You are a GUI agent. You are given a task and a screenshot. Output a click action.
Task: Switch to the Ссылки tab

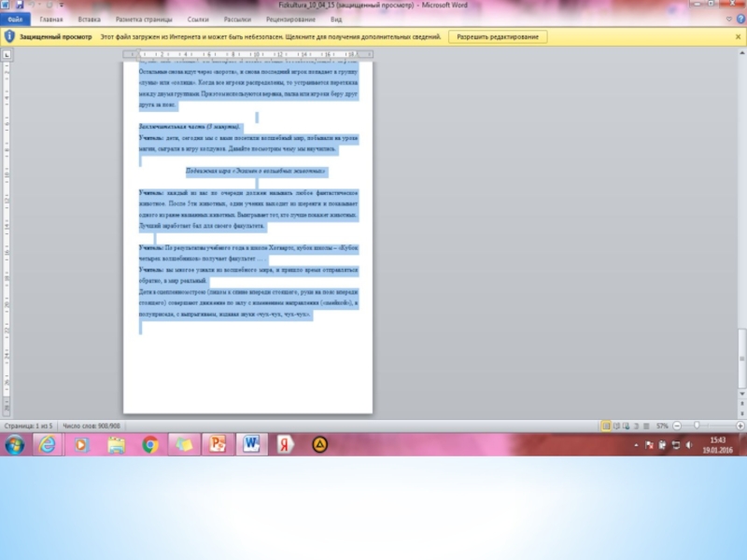coord(198,20)
